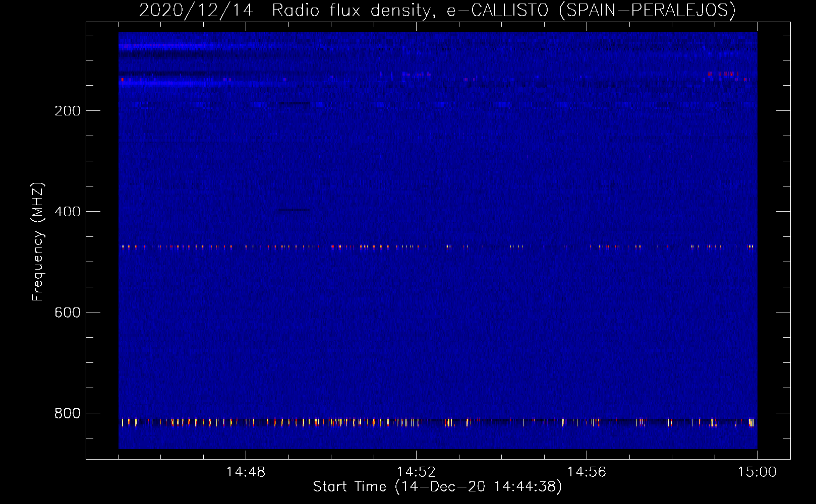The height and width of the screenshot is (504, 816).
Task: Click the 400 frequency tick label
Action: tap(68, 212)
